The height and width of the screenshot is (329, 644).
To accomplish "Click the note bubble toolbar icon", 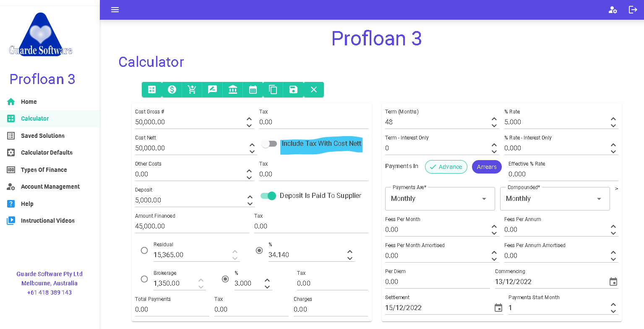I will [212, 89].
